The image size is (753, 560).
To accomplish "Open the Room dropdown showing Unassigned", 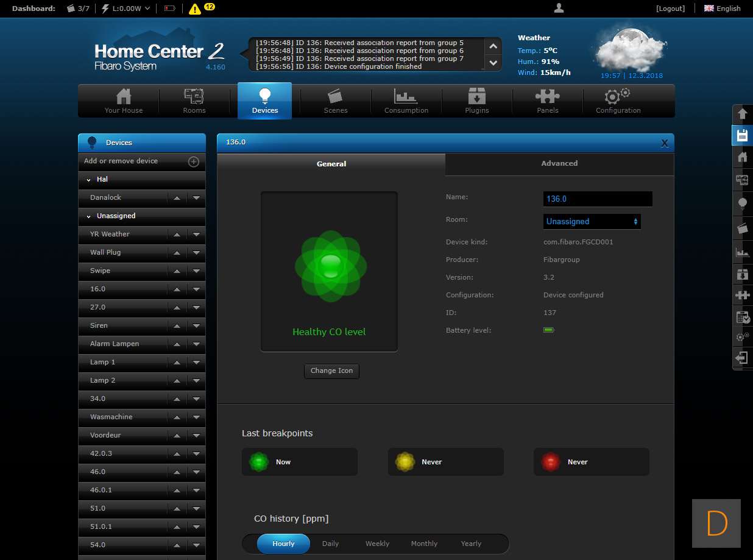I will click(592, 222).
